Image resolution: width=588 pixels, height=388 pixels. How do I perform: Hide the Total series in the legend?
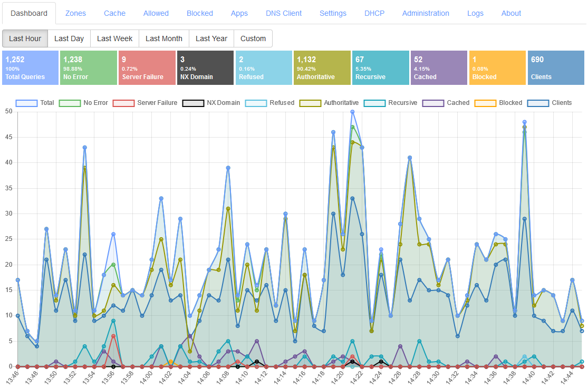tap(39, 103)
